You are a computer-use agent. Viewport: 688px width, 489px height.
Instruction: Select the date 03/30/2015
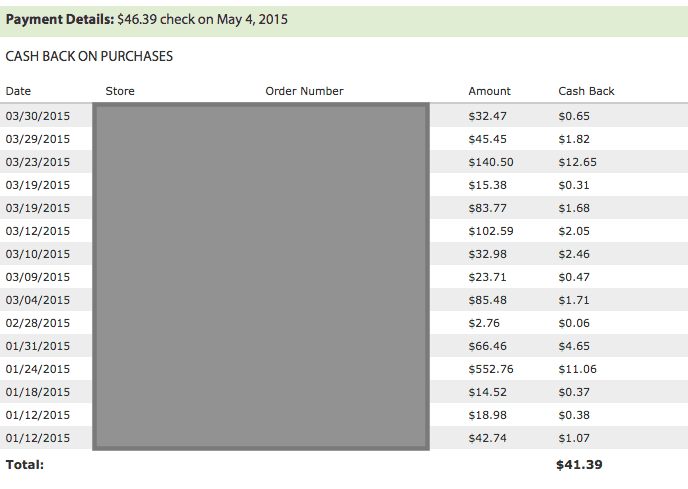click(38, 116)
